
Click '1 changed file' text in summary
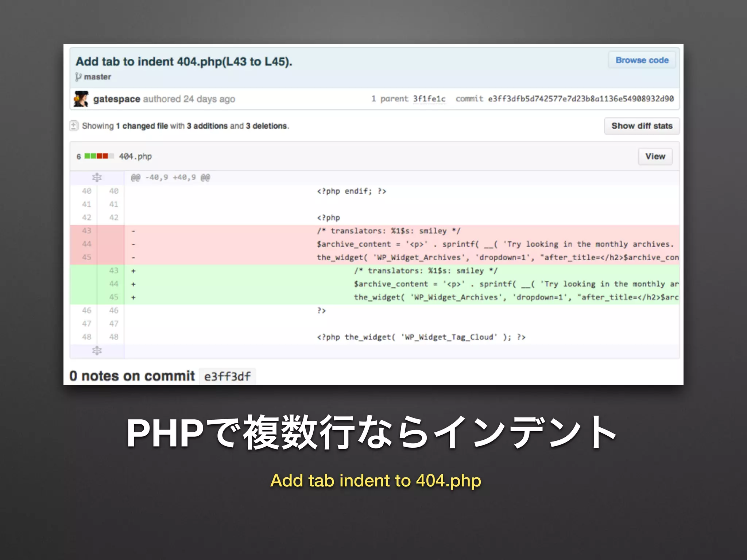142,126
